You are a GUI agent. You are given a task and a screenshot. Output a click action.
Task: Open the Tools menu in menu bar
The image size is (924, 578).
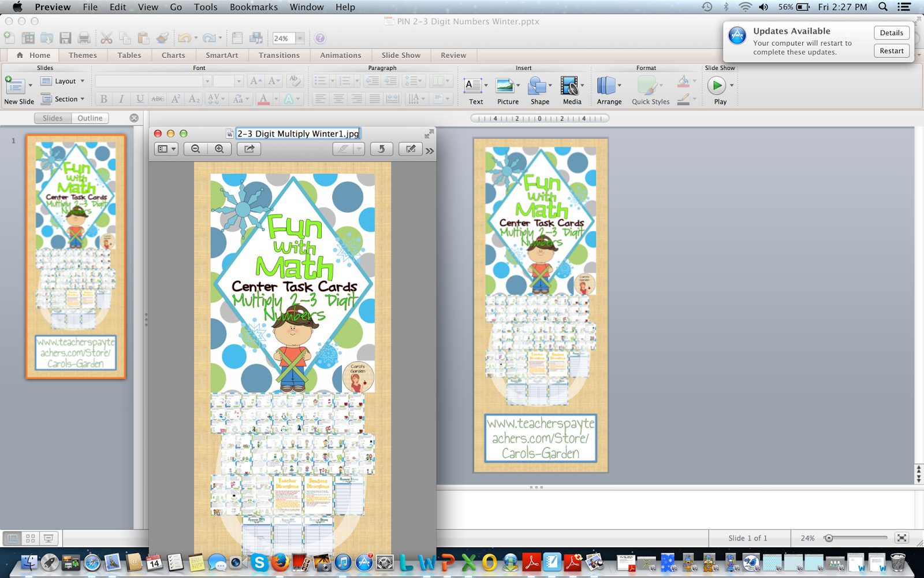(206, 7)
